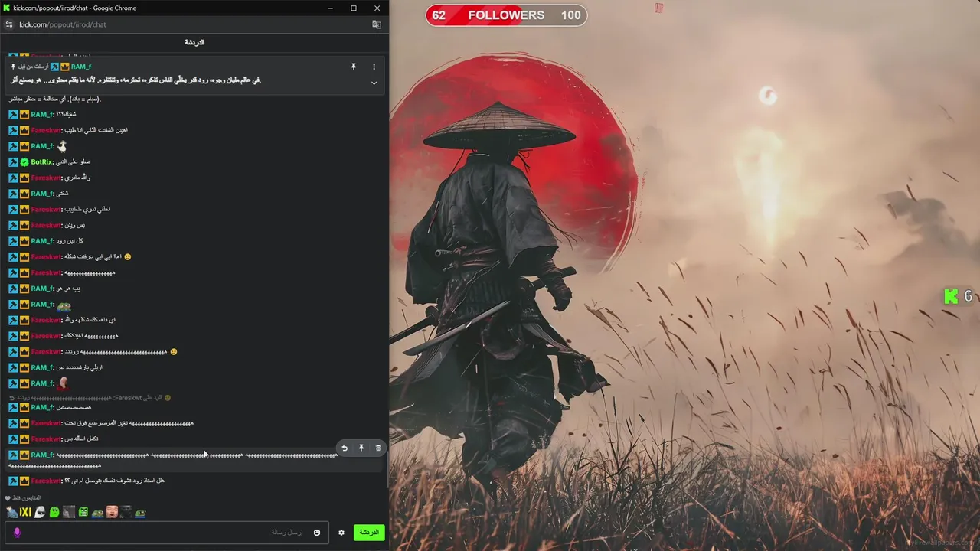This screenshot has height=551, width=980.
Task: Click RAM_f username beside frog emote message
Action: [42, 305]
